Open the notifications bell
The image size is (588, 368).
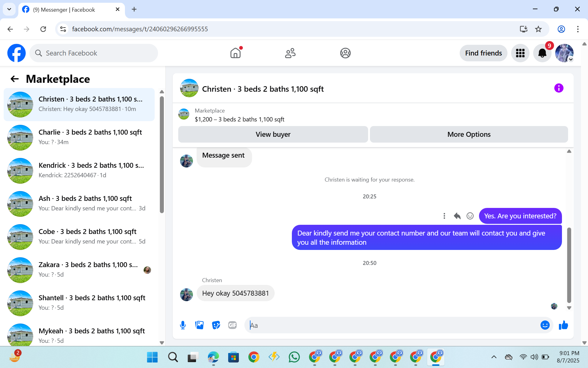[542, 53]
